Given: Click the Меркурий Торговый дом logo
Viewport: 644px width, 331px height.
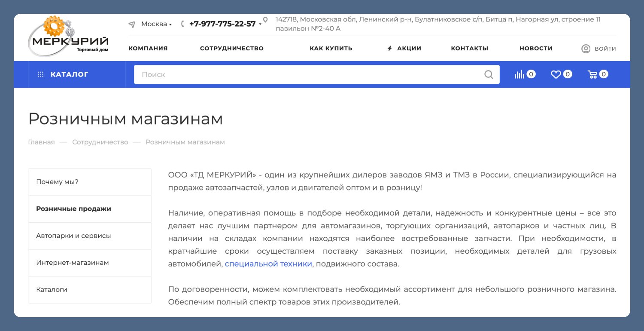Looking at the screenshot, I should click(x=68, y=37).
